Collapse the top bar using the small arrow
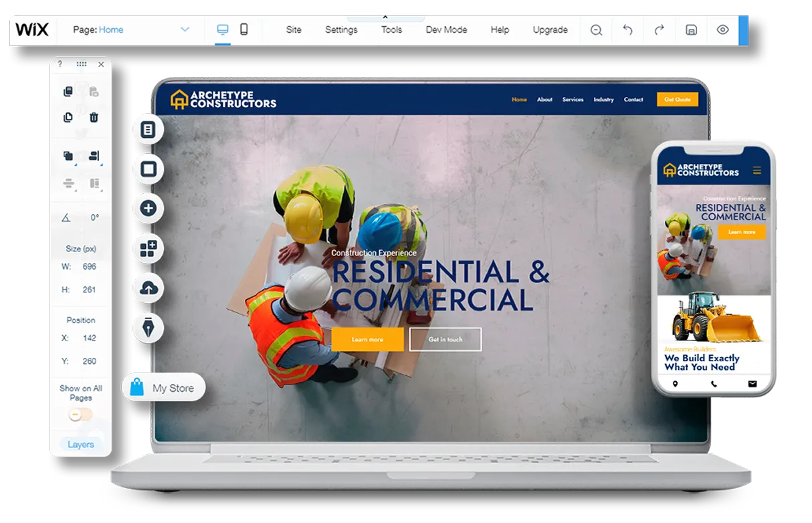The height and width of the screenshot is (523, 812). click(385, 17)
